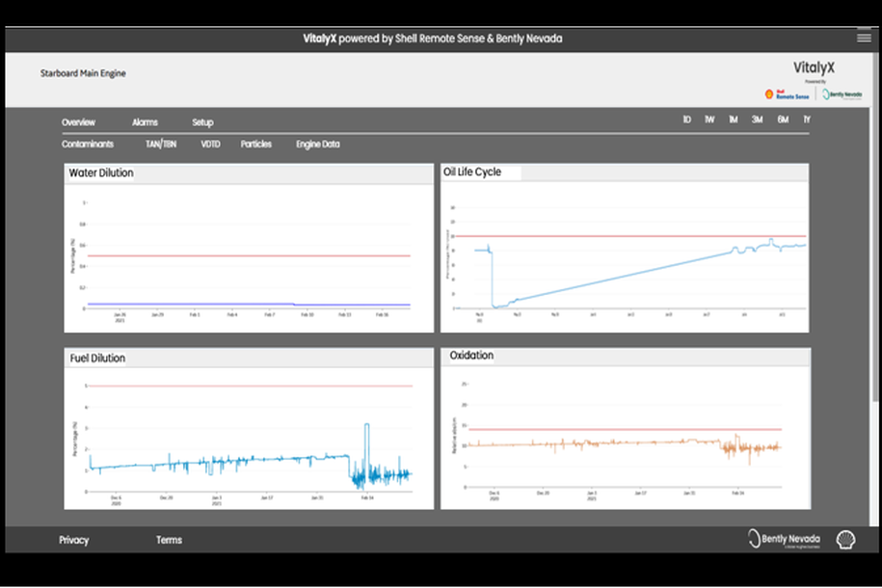Viewport: 882px width, 588px height.
Task: Click the Shell Remote Sense logo
Action: [787, 94]
